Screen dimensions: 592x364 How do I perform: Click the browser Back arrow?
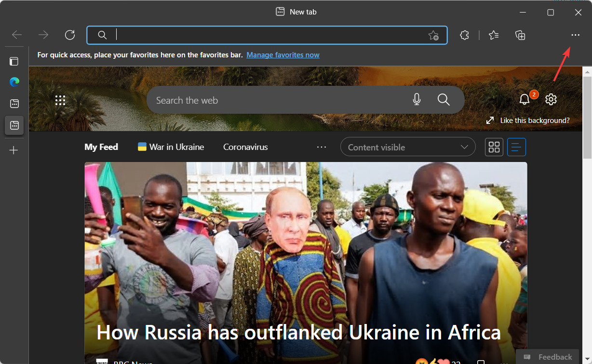pyautogui.click(x=17, y=35)
